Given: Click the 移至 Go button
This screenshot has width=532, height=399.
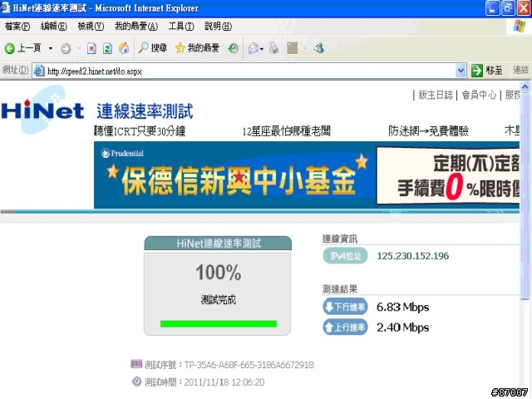Looking at the screenshot, I should [x=487, y=71].
